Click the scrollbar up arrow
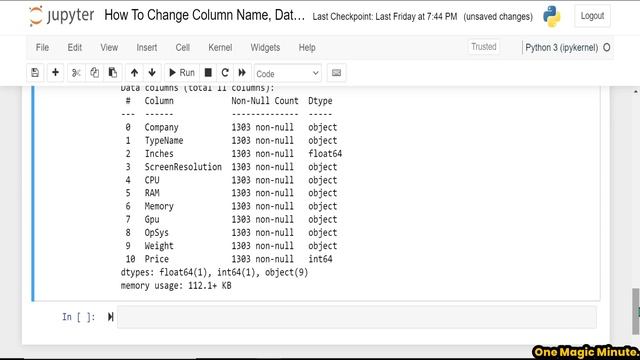The image size is (640, 360). pos(636,92)
